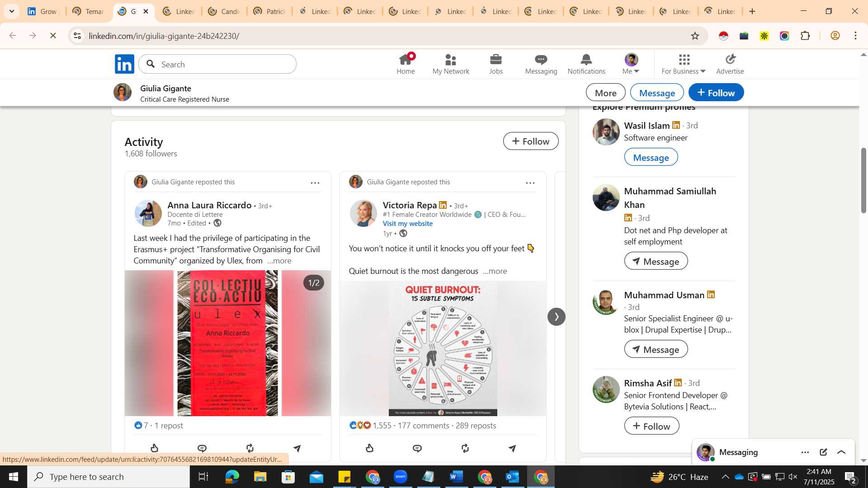Open a new browser tab
868x488 pixels.
tap(752, 11)
